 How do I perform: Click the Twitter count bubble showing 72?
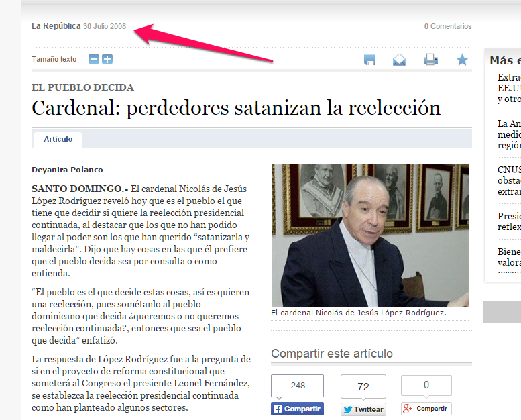coord(363,386)
